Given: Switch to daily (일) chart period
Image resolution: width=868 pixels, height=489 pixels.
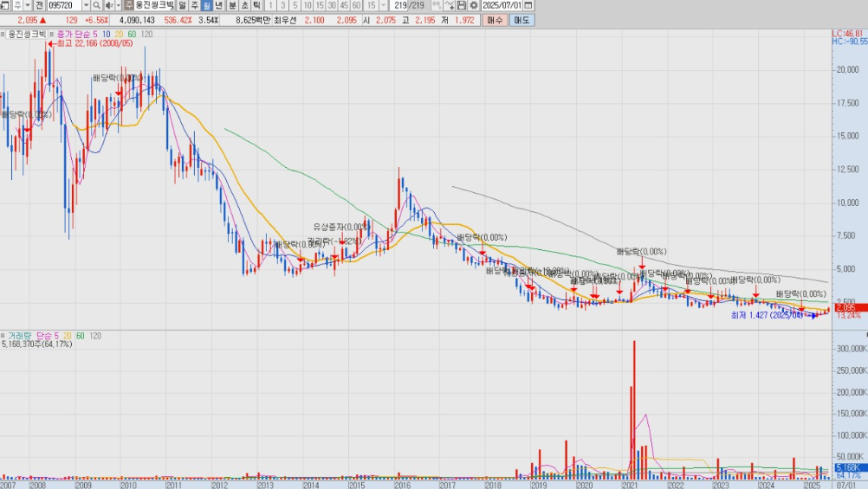Looking at the screenshot, I should (x=183, y=5).
